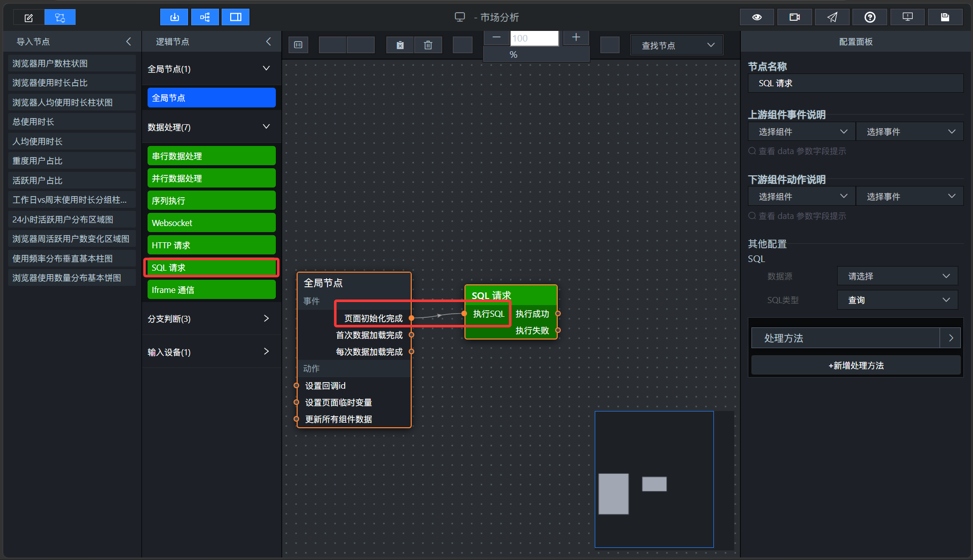Viewport: 973px width, 560px height.
Task: Click the trash delete icon
Action: 428,45
